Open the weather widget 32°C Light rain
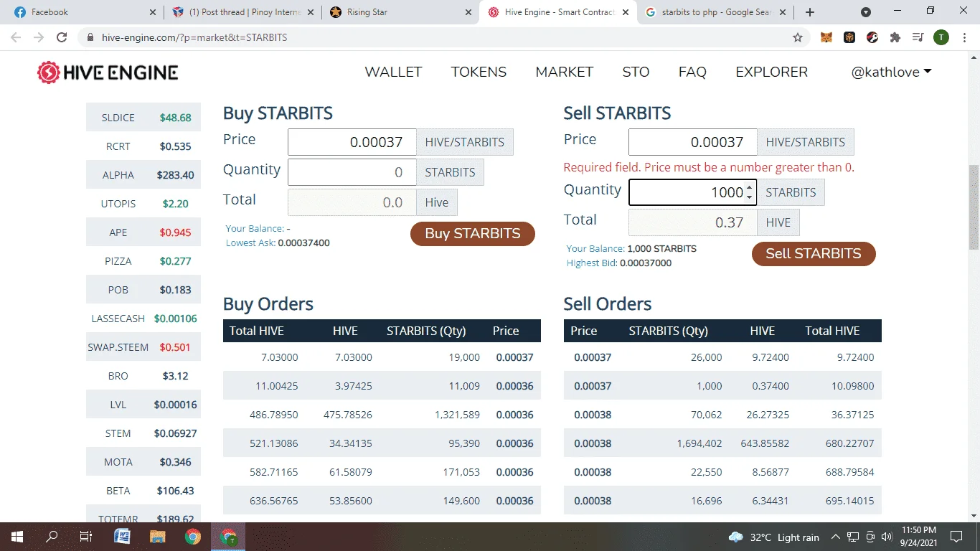Image resolution: width=980 pixels, height=551 pixels. click(x=773, y=537)
